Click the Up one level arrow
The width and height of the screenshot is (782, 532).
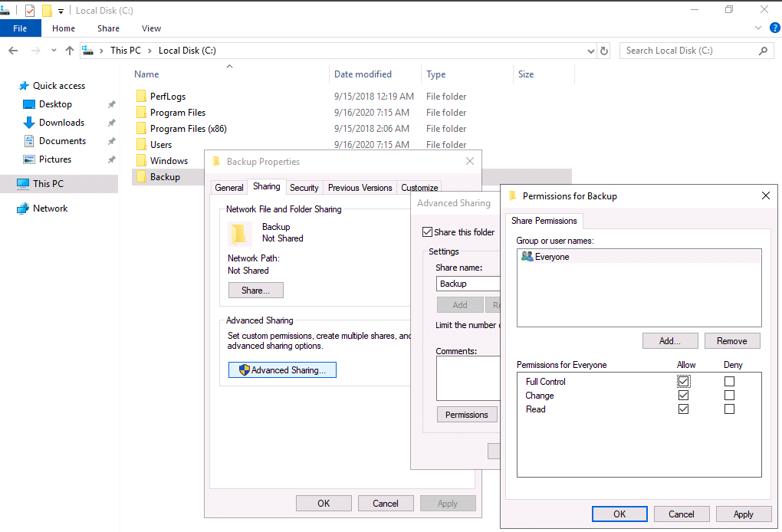click(x=70, y=51)
